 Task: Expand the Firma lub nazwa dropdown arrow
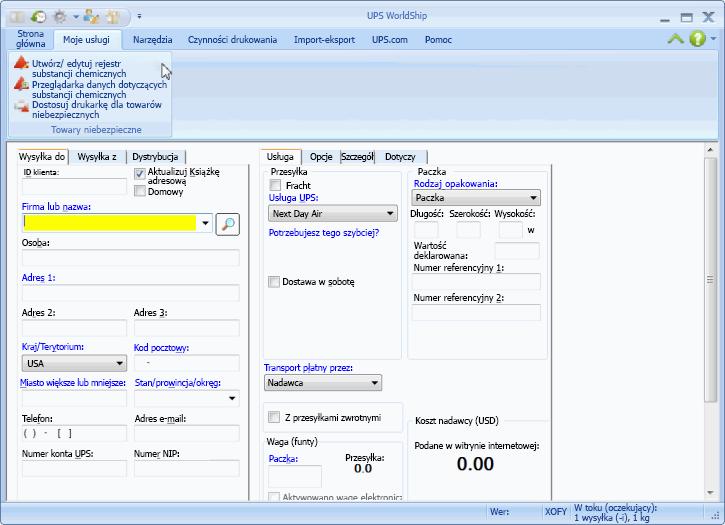(x=205, y=223)
